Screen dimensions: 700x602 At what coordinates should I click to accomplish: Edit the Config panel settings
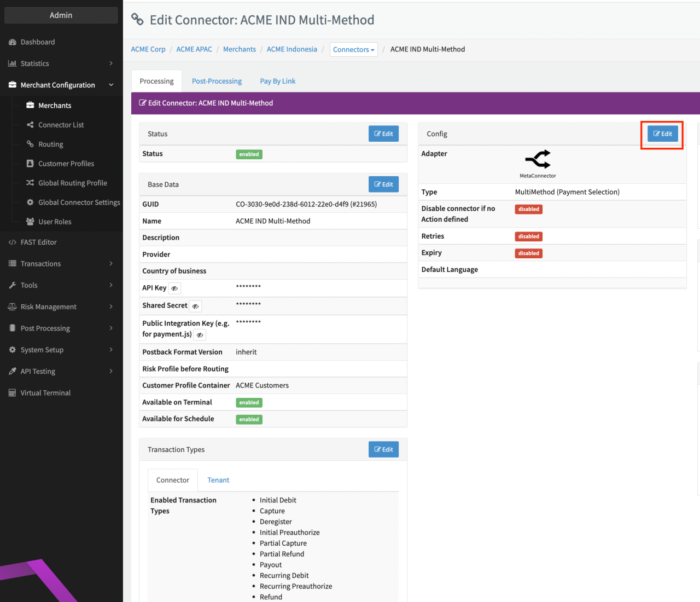[x=662, y=134]
